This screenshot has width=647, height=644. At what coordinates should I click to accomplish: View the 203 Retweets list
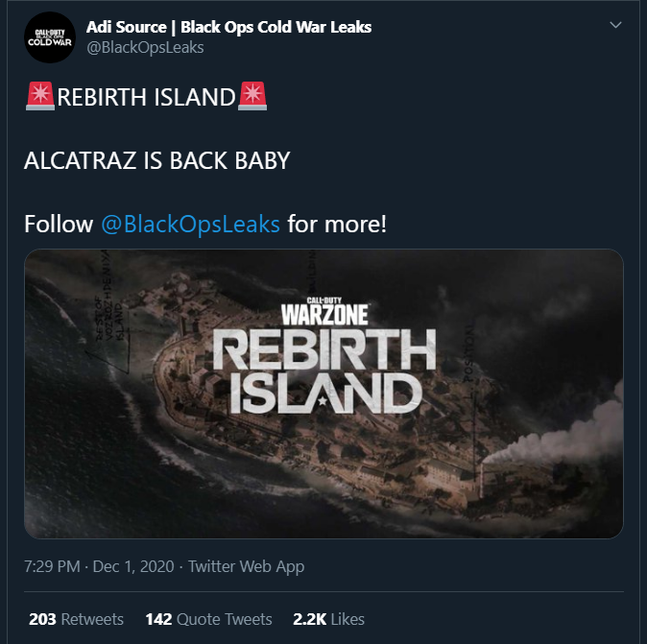coord(77,619)
